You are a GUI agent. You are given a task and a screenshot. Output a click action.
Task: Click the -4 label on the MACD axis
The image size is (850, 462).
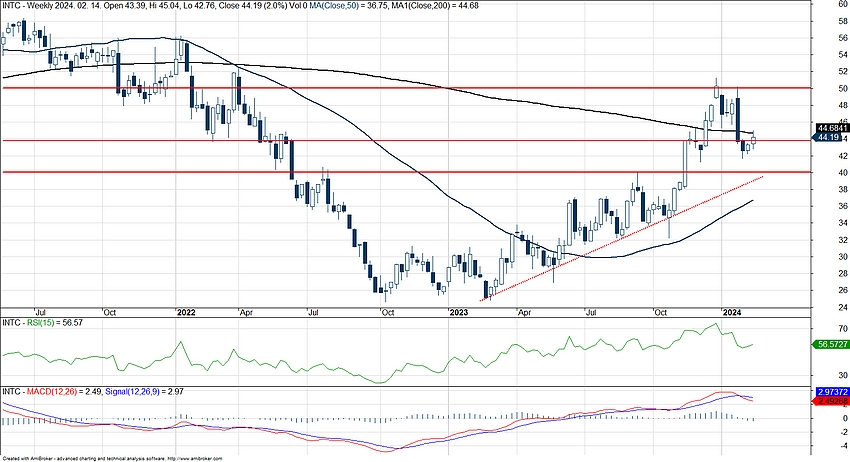843,446
